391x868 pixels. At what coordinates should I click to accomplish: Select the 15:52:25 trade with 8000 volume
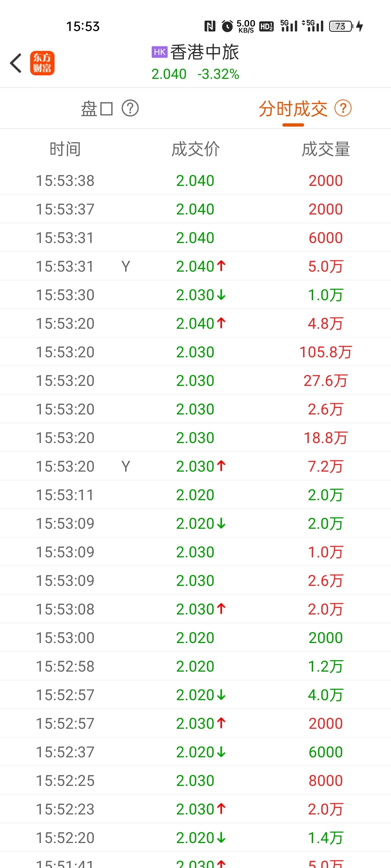tap(195, 780)
